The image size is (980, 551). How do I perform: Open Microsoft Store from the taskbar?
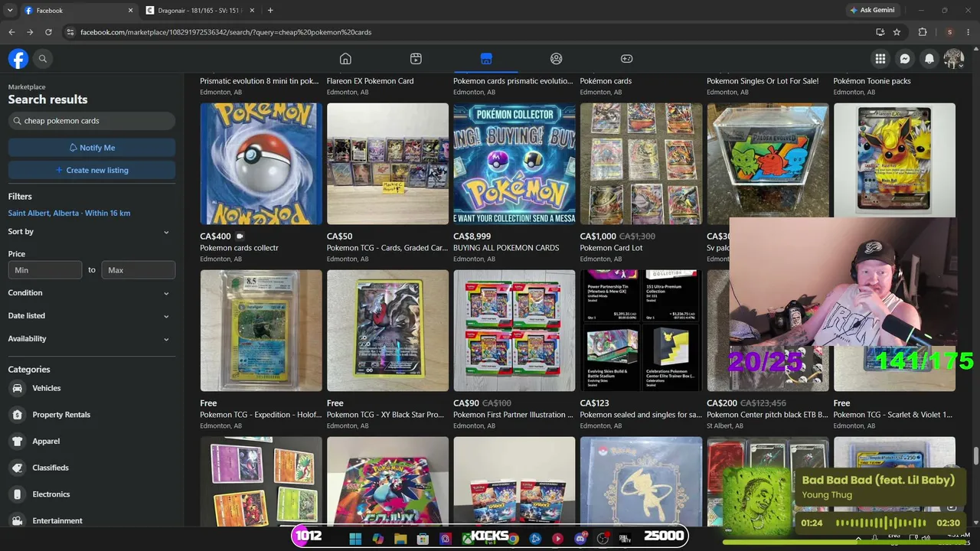[x=423, y=539]
